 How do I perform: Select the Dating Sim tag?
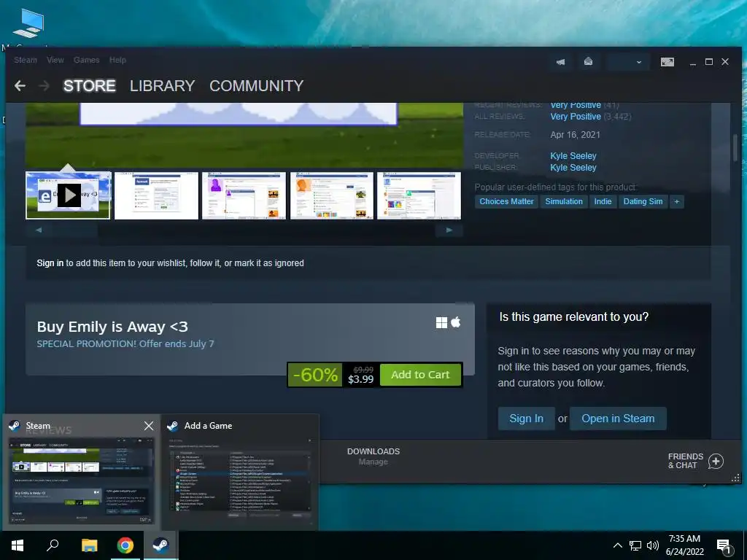point(643,201)
